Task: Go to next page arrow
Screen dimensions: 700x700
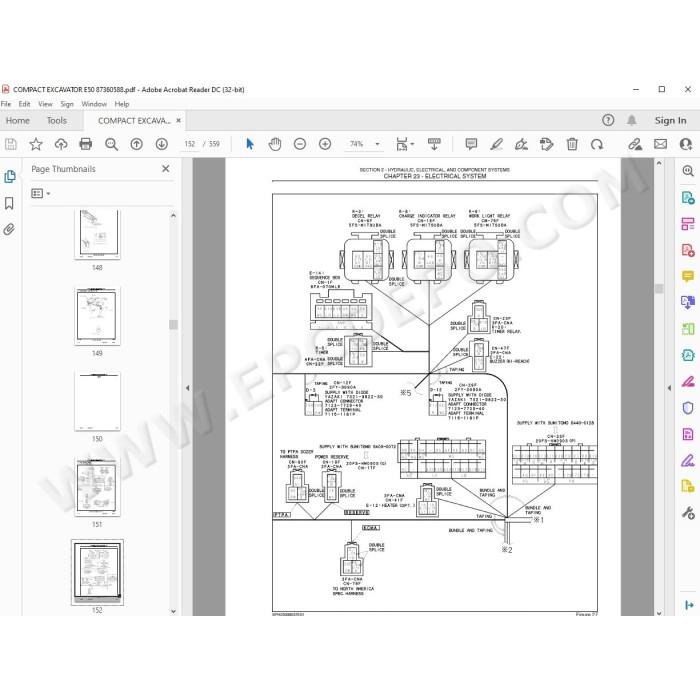Action: coord(162,144)
